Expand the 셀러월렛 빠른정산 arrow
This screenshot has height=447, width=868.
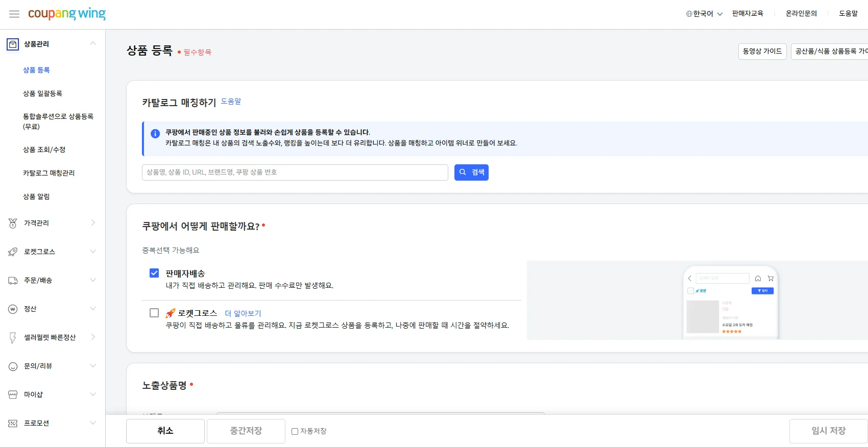tap(93, 337)
